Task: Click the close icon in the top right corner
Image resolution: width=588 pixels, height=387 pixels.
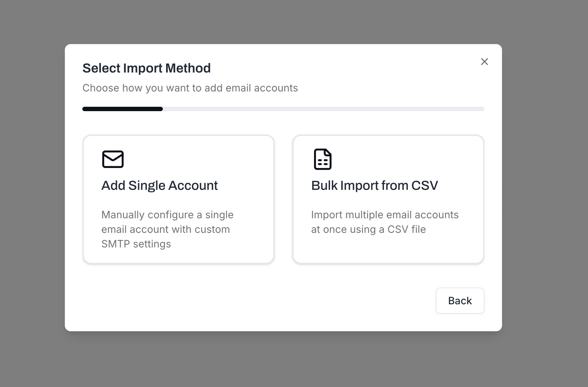Action: coord(484,62)
